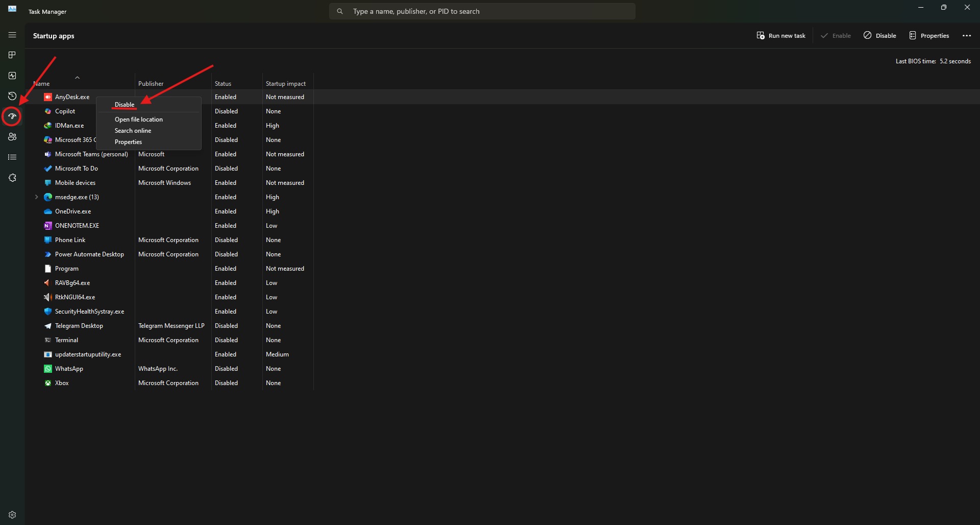This screenshot has width=980, height=525.
Task: Click the toolbar Enable button
Action: point(836,36)
